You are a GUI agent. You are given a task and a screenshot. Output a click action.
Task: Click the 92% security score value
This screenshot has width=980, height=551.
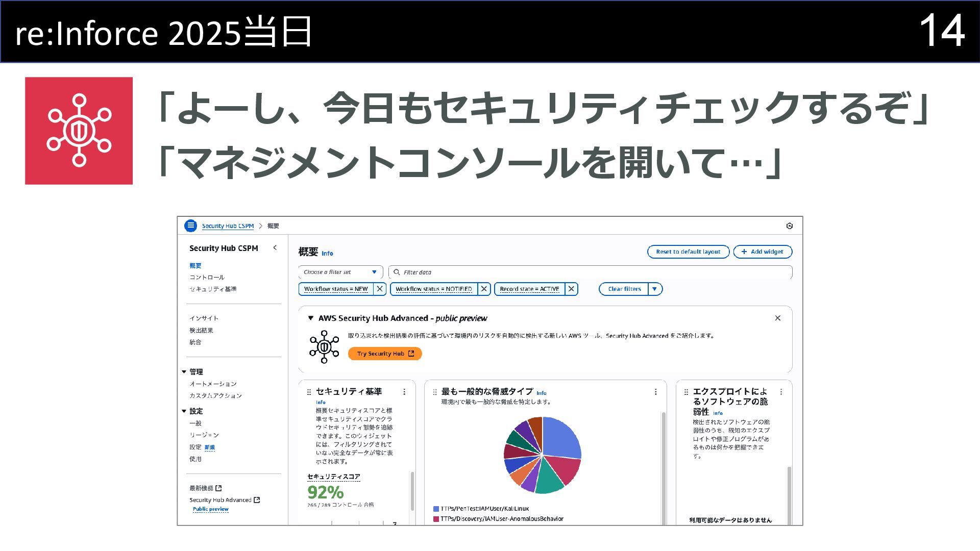pyautogui.click(x=325, y=492)
